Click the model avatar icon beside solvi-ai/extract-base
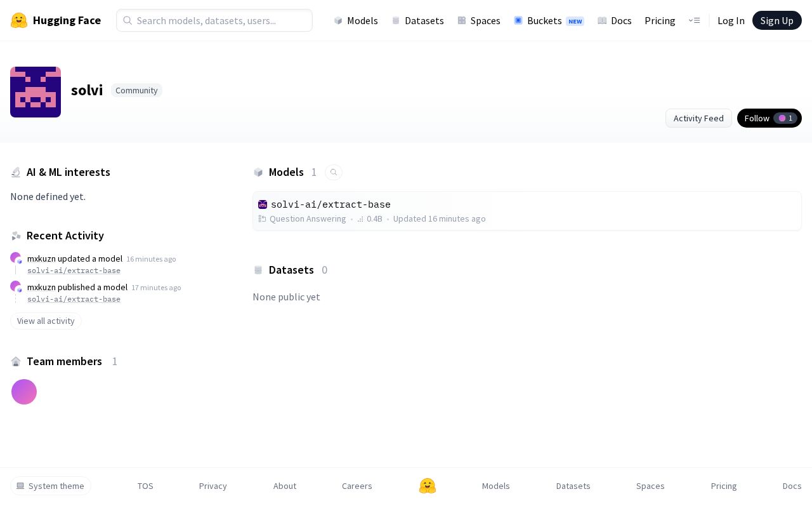 (263, 204)
